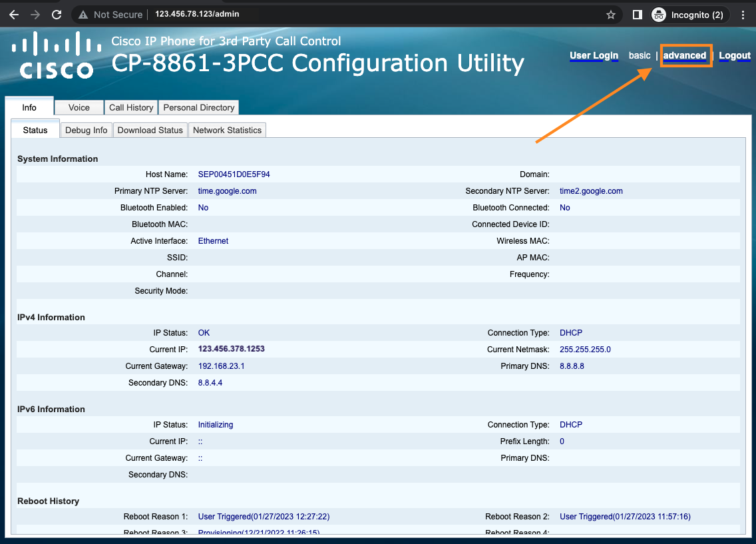Open the Debug Info sub-tab
This screenshot has height=544, width=756.
(87, 131)
